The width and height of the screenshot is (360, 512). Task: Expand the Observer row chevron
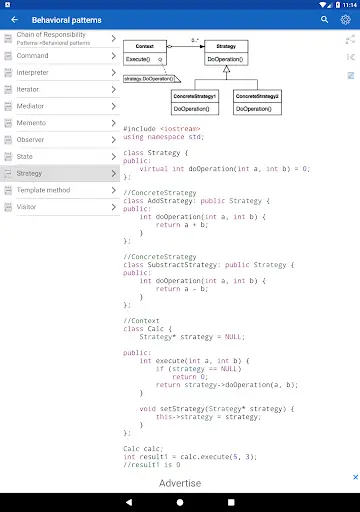pos(114,140)
